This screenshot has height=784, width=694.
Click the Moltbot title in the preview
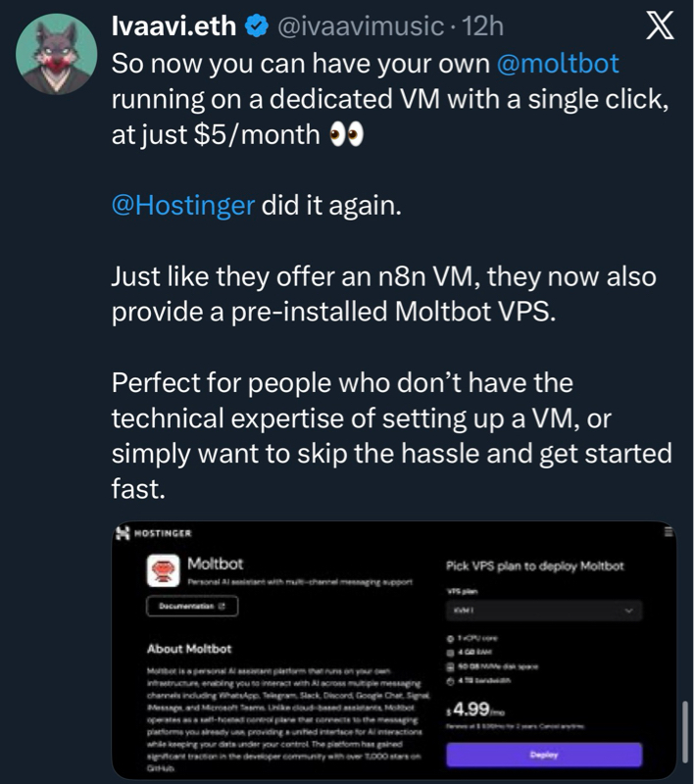[215, 563]
